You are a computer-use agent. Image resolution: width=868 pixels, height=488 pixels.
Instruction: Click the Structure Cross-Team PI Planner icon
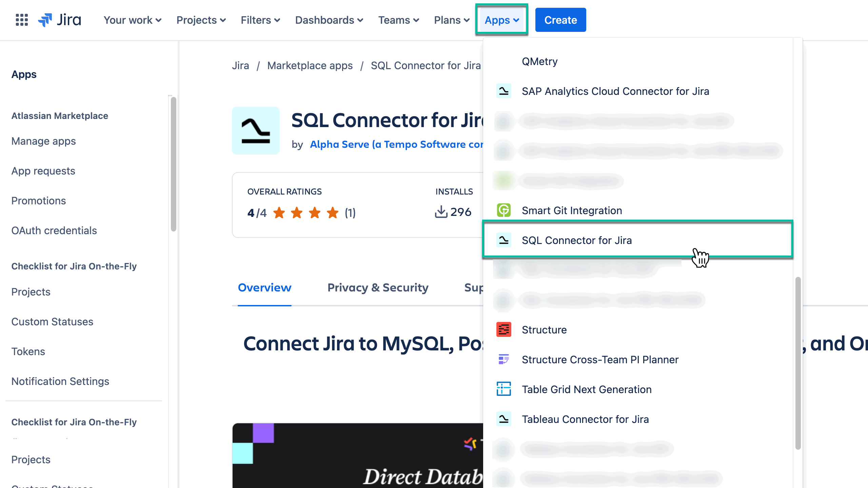point(504,359)
